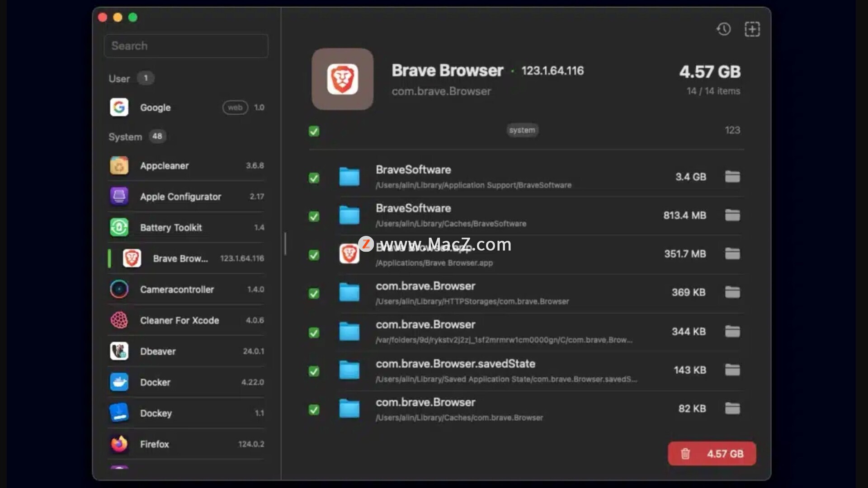Click the Dockey name in the sidebar

click(156, 413)
